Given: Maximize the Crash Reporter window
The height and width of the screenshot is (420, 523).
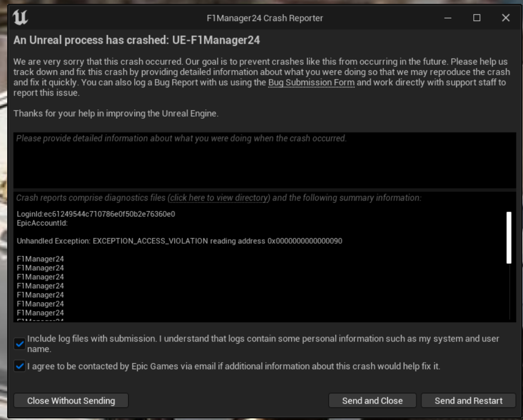Looking at the screenshot, I should click(477, 18).
